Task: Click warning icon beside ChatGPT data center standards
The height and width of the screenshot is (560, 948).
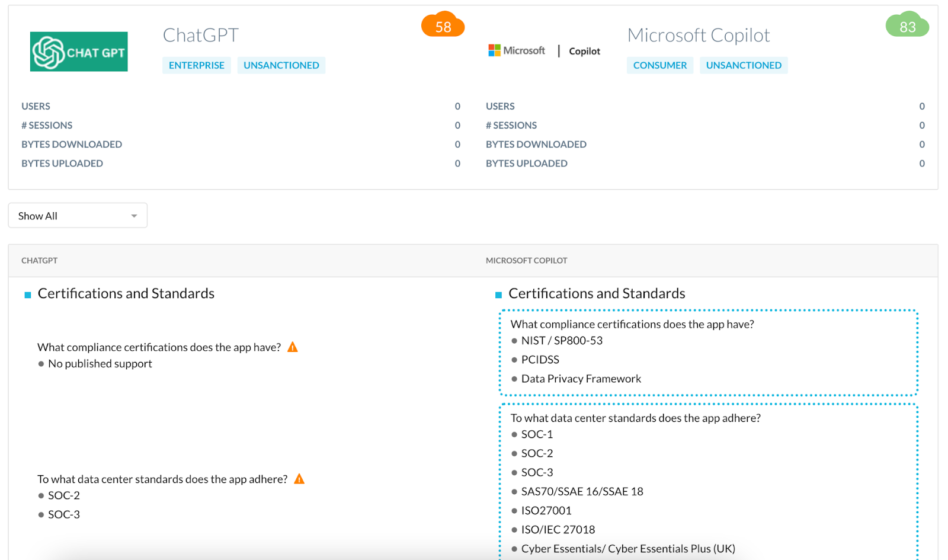Action: (x=299, y=479)
